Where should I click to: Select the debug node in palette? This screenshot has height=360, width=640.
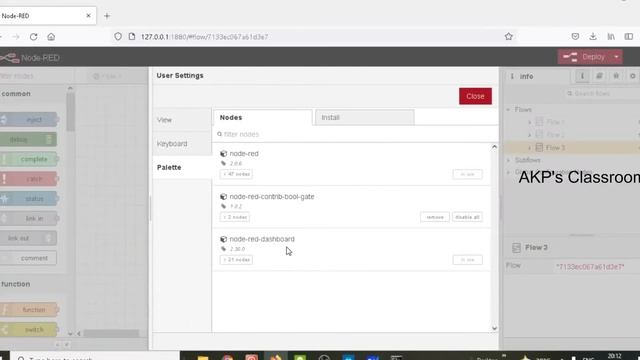point(29,140)
